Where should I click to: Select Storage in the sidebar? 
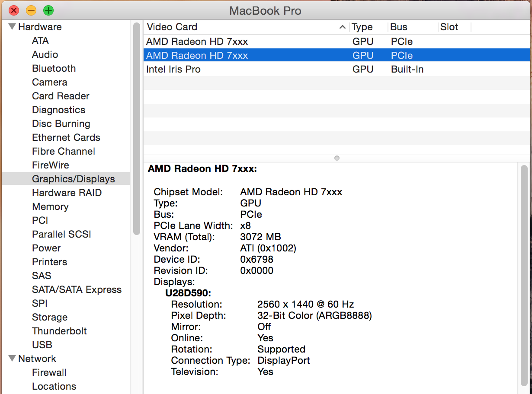coord(50,318)
